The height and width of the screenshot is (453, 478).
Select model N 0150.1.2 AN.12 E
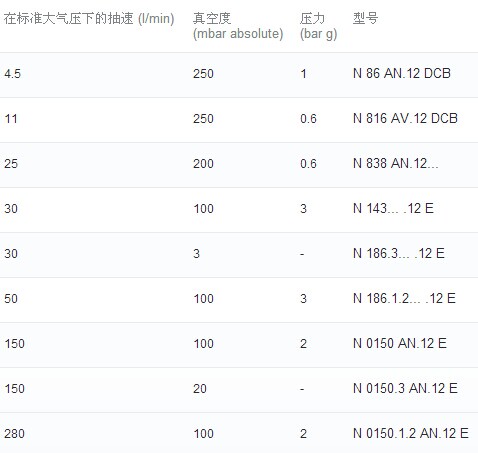[x=411, y=433]
